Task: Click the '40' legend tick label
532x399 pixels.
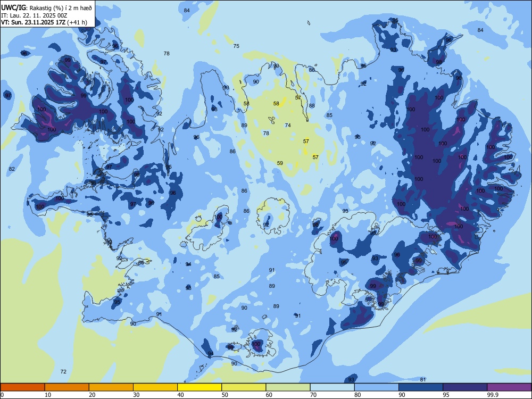Action: tap(180, 395)
